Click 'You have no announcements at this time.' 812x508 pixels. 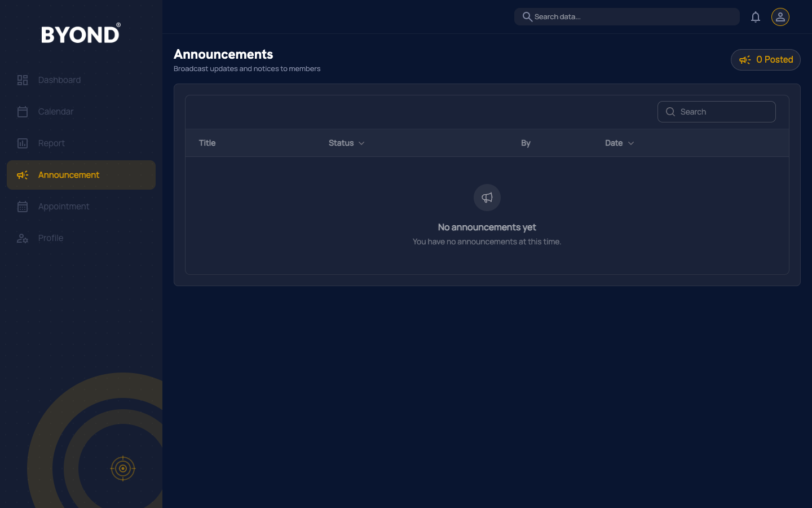click(487, 242)
